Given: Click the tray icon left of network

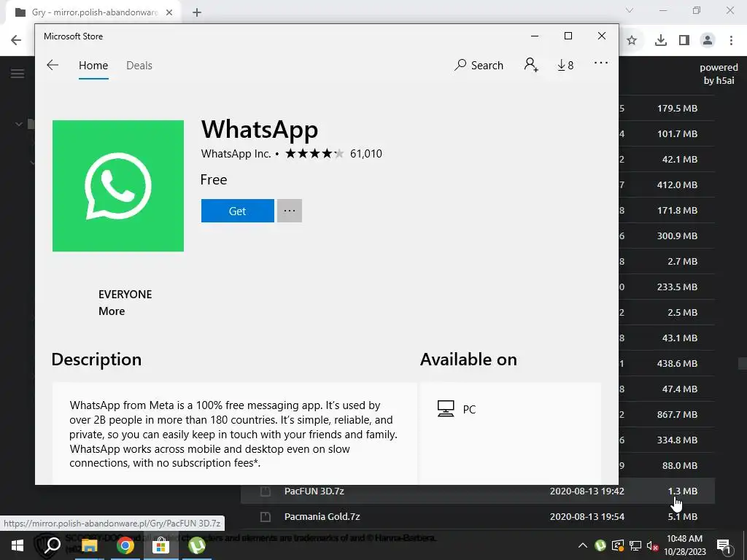Looking at the screenshot, I should tap(617, 545).
